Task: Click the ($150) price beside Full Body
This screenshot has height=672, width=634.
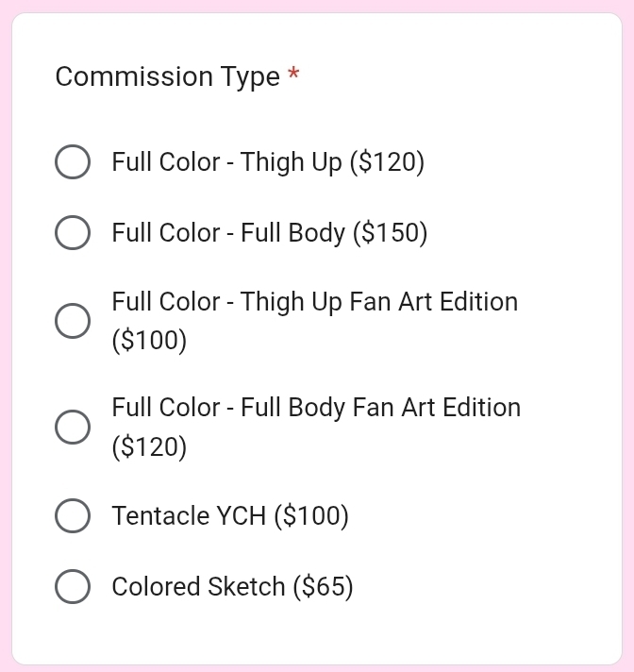Action: point(390,232)
